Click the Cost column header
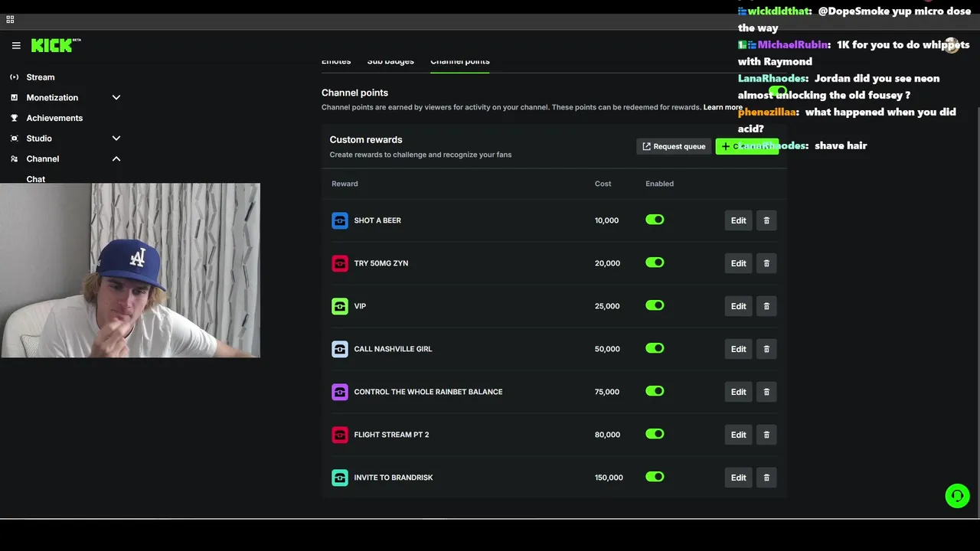 [x=603, y=184]
